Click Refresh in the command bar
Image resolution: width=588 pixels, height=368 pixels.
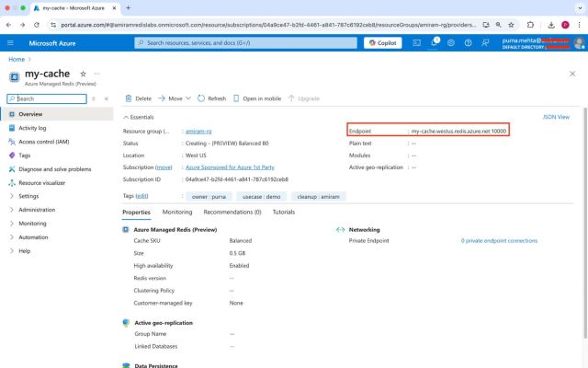(212, 98)
